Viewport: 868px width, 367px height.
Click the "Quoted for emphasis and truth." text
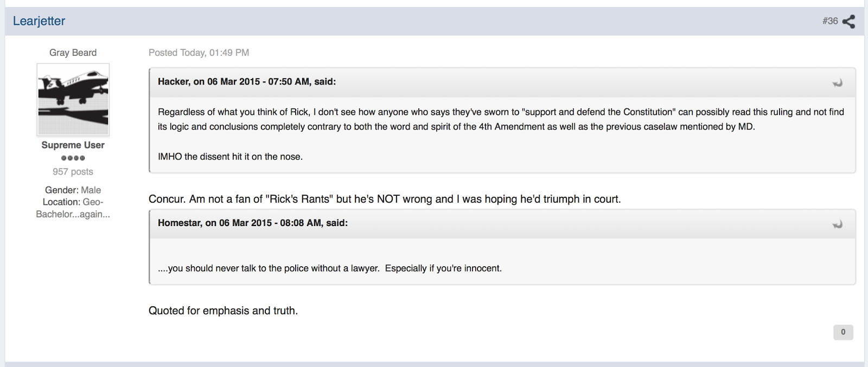pos(224,311)
